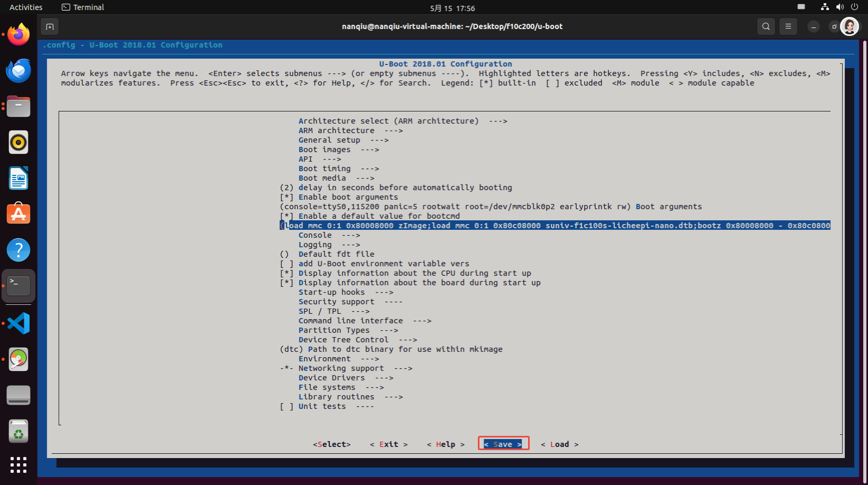Open the Trash in the dock
The width and height of the screenshot is (868, 485).
tap(19, 431)
